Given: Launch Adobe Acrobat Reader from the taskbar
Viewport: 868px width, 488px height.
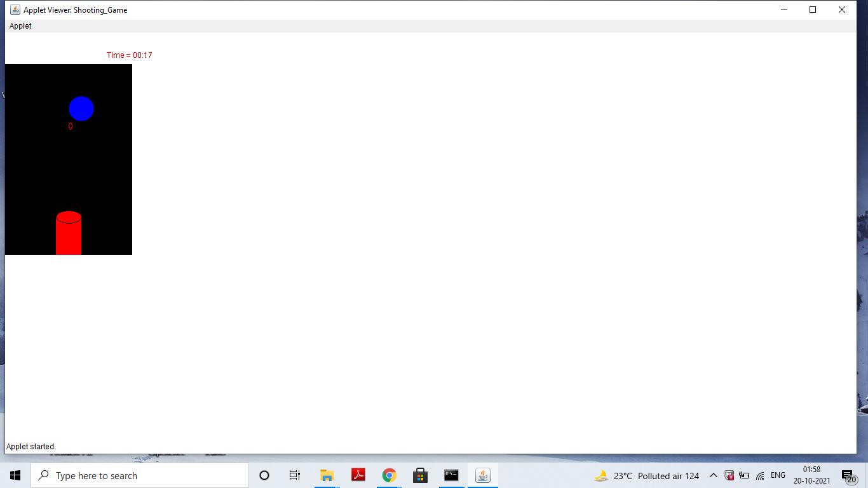Looking at the screenshot, I should (x=358, y=475).
